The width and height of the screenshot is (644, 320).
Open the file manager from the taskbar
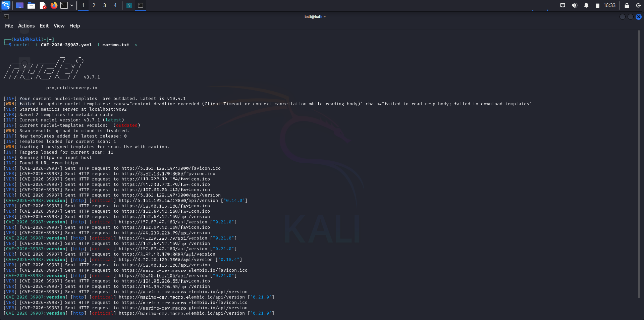31,5
